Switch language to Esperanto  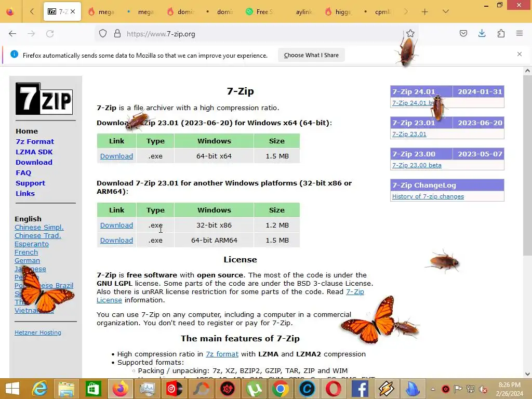32,244
